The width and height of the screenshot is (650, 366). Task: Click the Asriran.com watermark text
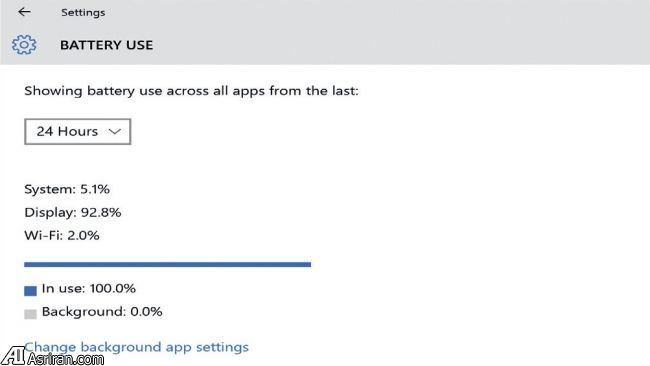(65, 359)
